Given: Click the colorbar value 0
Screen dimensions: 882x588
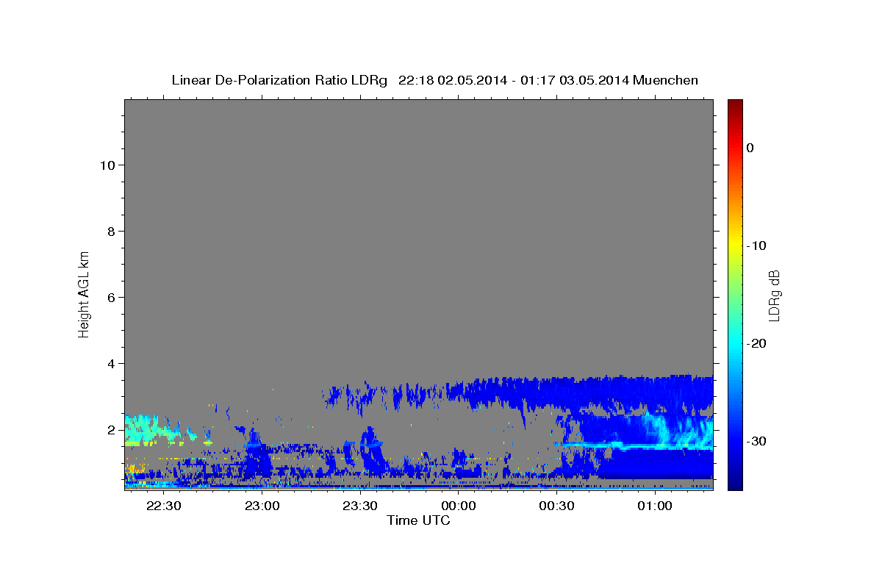Looking at the screenshot, I should (x=750, y=148).
